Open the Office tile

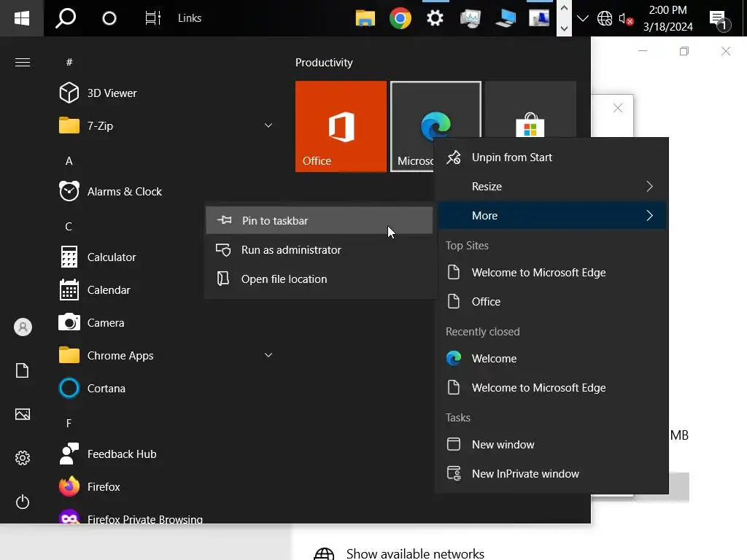341,126
